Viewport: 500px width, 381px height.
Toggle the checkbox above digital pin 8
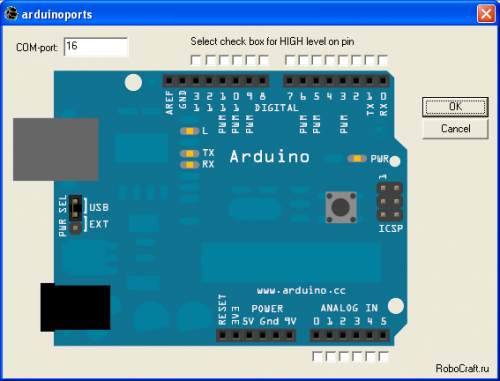click(x=264, y=60)
